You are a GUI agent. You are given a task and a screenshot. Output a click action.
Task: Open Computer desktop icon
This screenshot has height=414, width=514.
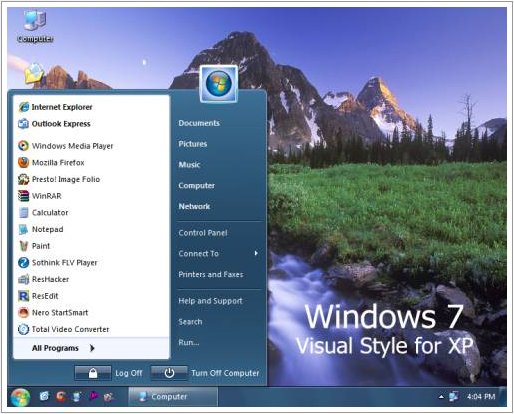tap(35, 27)
